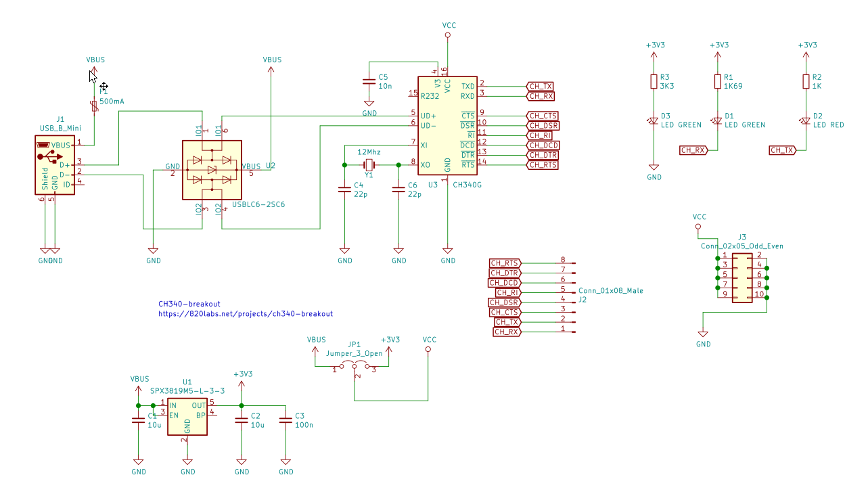
Task: Select capacitor C4 symbol
Action: pos(344,189)
